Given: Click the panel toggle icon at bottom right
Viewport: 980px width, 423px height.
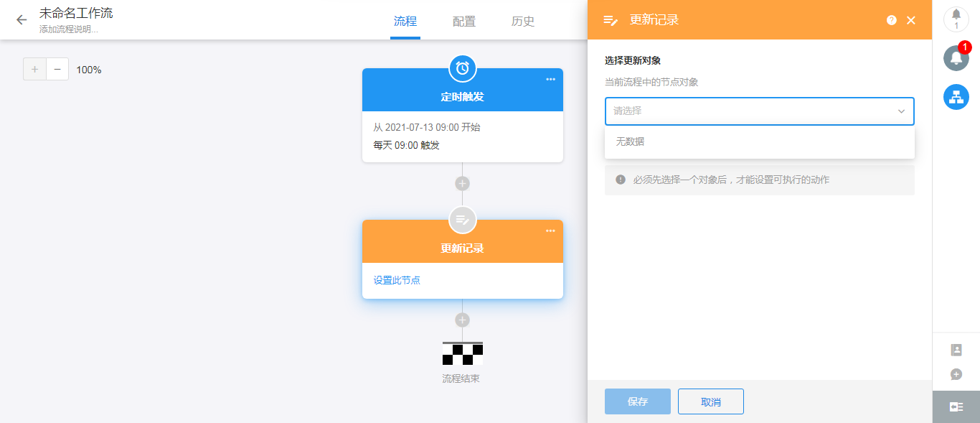Looking at the screenshot, I should (x=956, y=406).
